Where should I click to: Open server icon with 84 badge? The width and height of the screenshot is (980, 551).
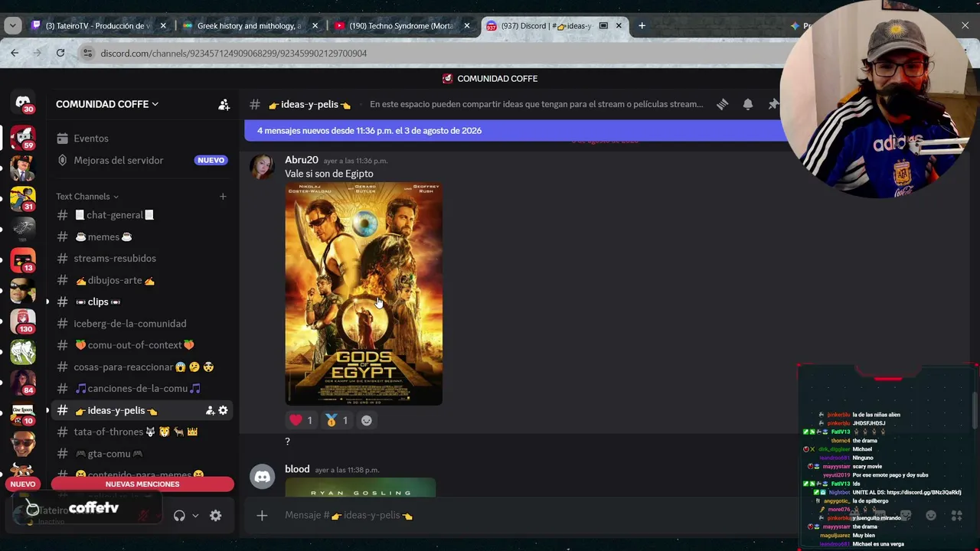click(23, 382)
